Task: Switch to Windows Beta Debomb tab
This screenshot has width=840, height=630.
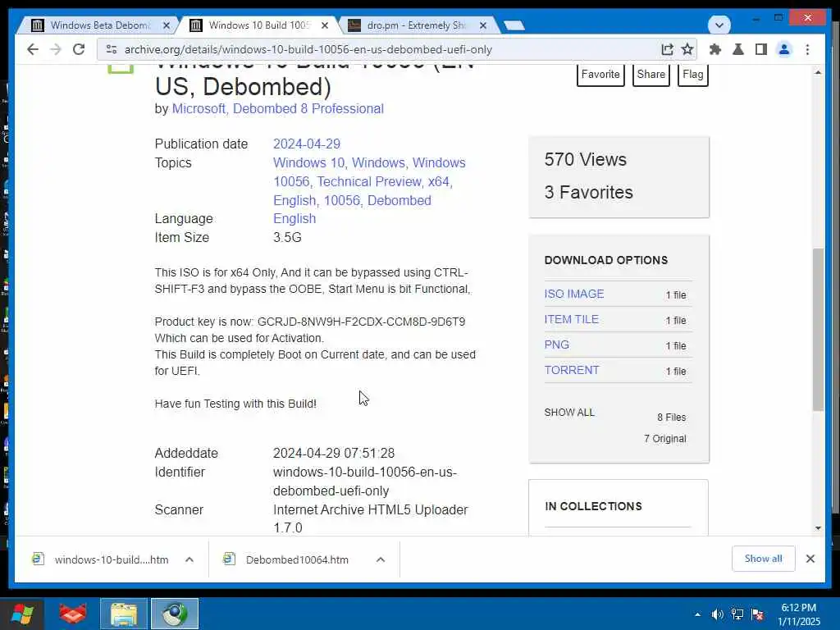Action: tap(100, 25)
